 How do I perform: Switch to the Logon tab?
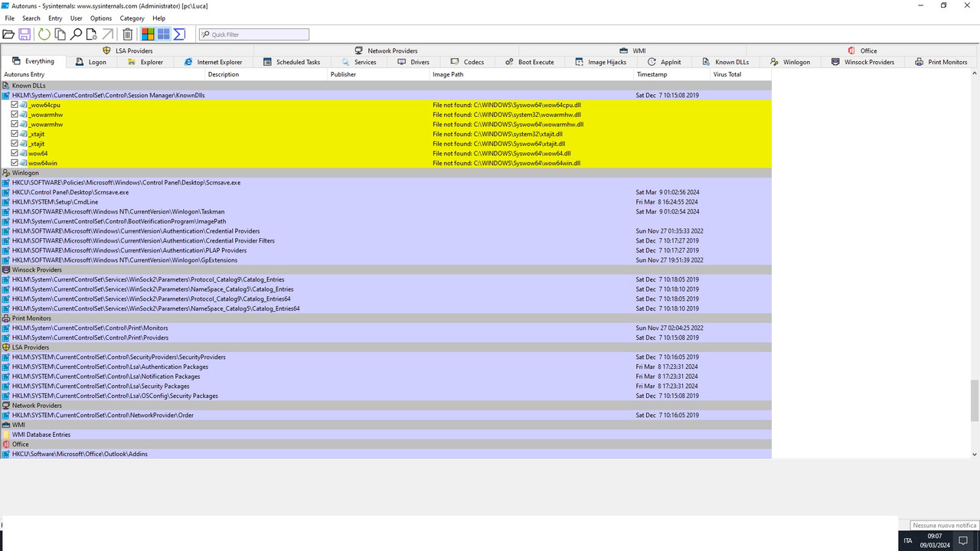coord(90,62)
